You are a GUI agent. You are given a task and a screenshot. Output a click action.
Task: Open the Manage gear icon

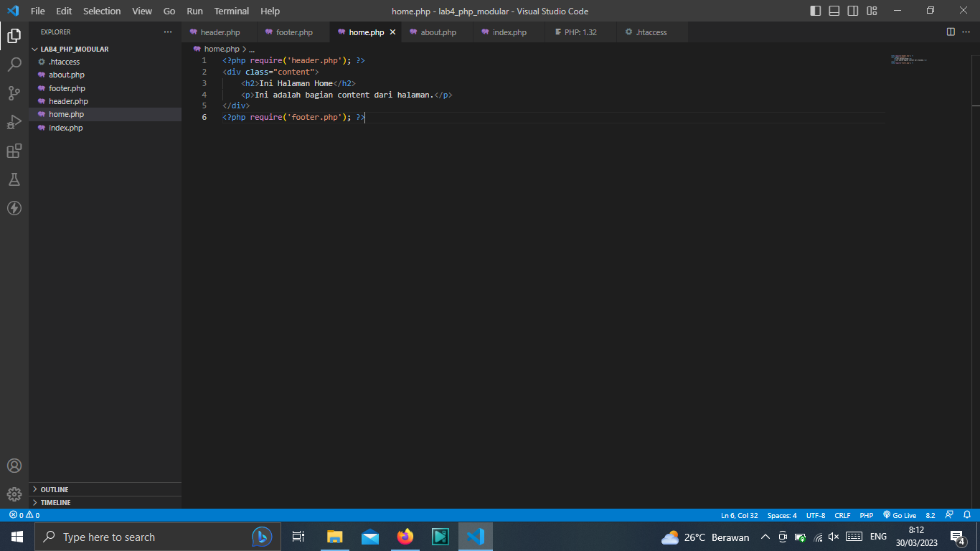point(14,494)
